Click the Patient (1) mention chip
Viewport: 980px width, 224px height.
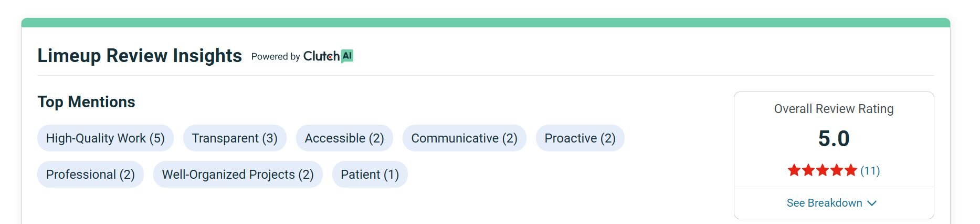370,175
